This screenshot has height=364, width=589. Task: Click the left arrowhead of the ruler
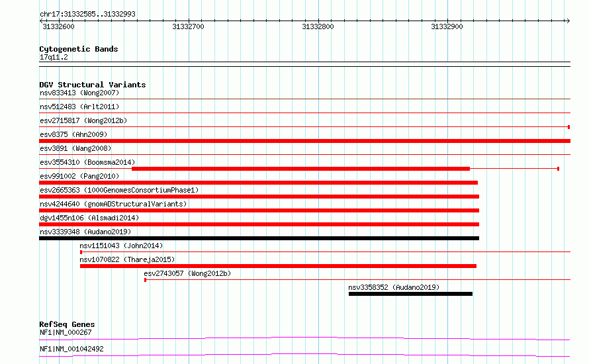pos(41,21)
